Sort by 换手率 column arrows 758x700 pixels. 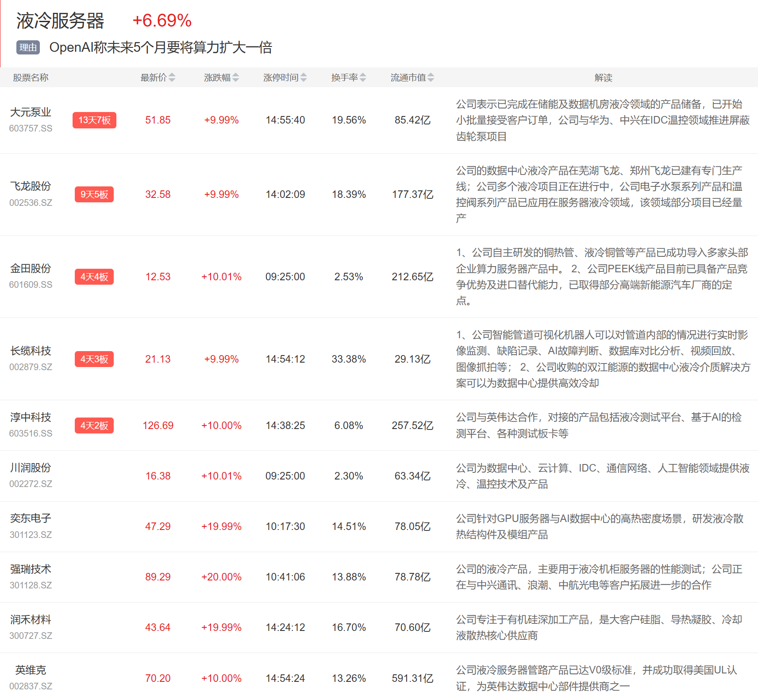coord(363,77)
